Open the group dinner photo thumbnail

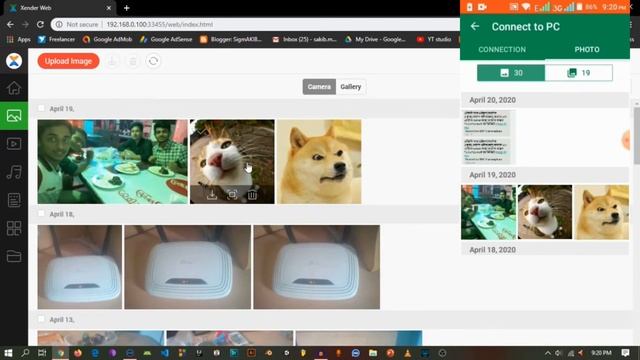pos(113,162)
